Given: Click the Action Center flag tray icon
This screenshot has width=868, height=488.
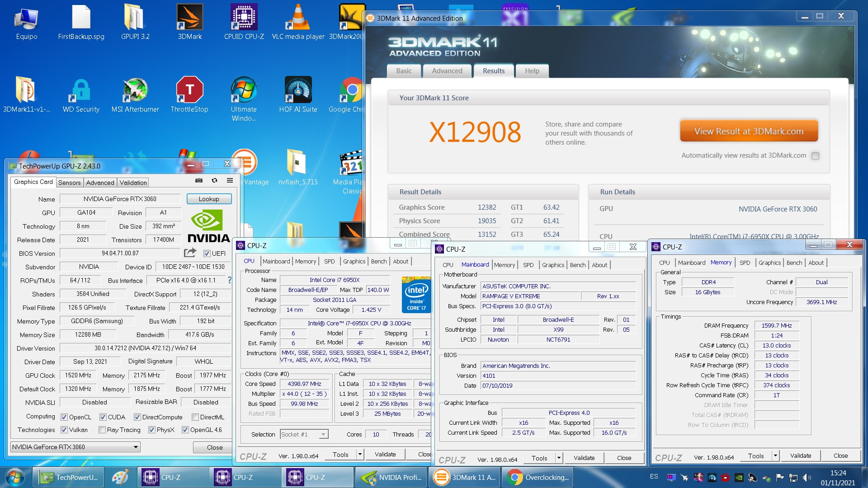Looking at the screenshot, I should coord(779,477).
